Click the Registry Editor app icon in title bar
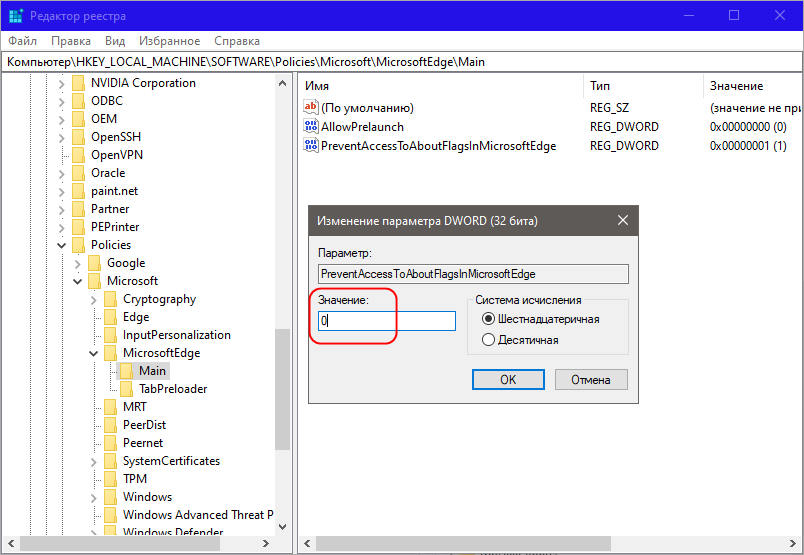Screen dimensions: 804x555 [x=15, y=16]
